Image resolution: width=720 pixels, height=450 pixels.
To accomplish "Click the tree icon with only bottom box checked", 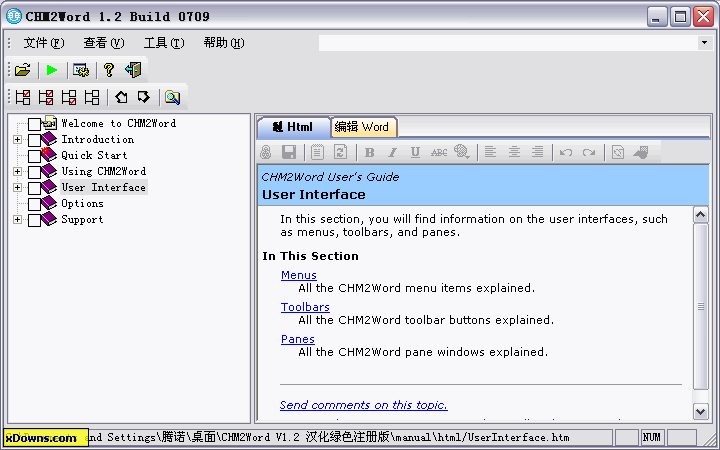I will [x=69, y=97].
